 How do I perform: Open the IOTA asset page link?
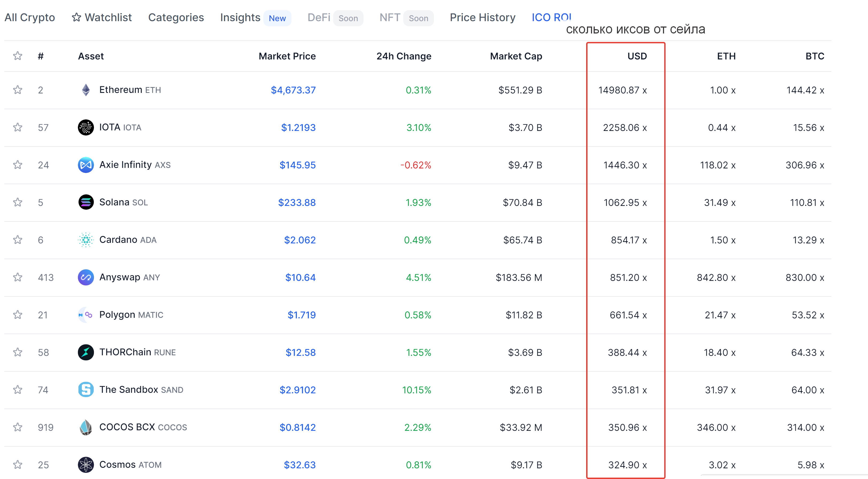point(120,127)
